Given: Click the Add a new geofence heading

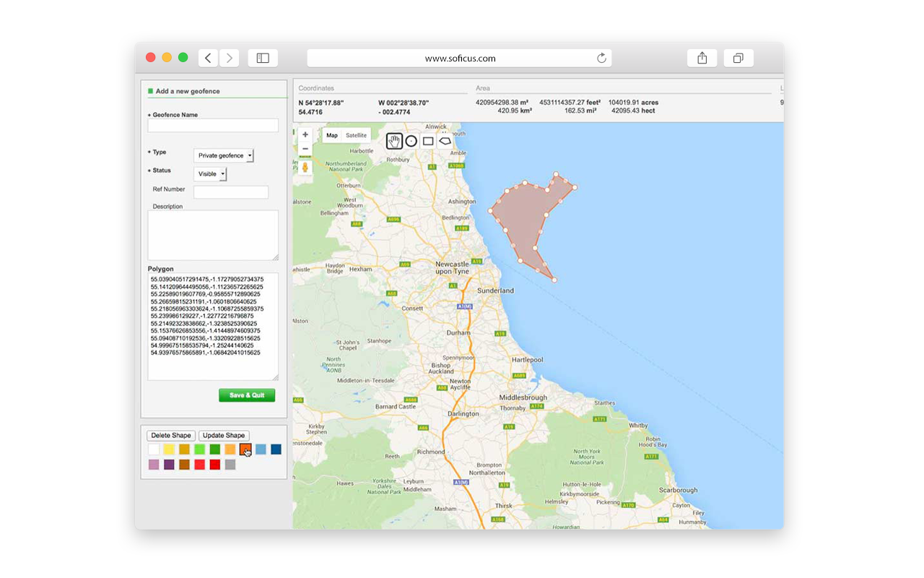Looking at the screenshot, I should pos(188,91).
